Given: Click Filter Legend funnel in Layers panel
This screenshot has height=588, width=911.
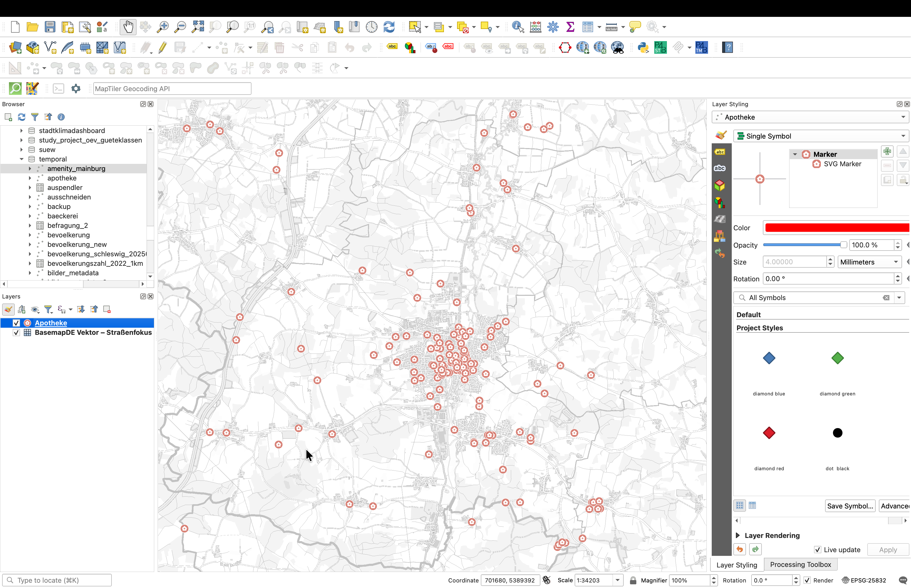Looking at the screenshot, I should (48, 309).
